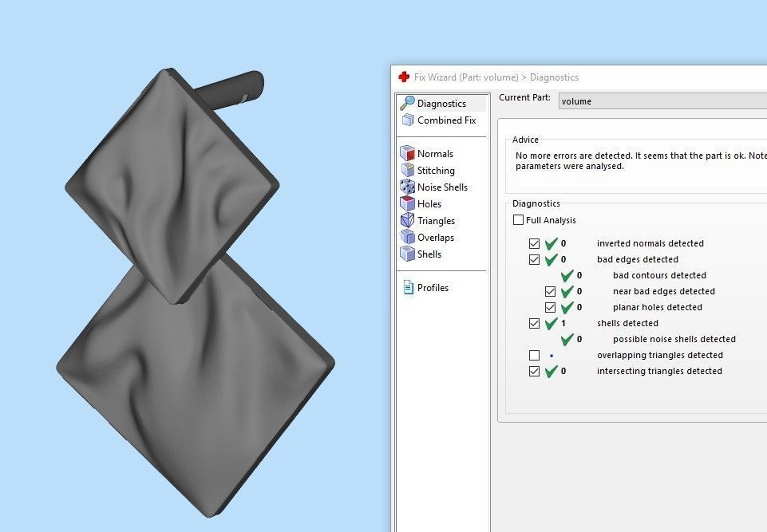Select the Shells sidebar entry

(429, 254)
